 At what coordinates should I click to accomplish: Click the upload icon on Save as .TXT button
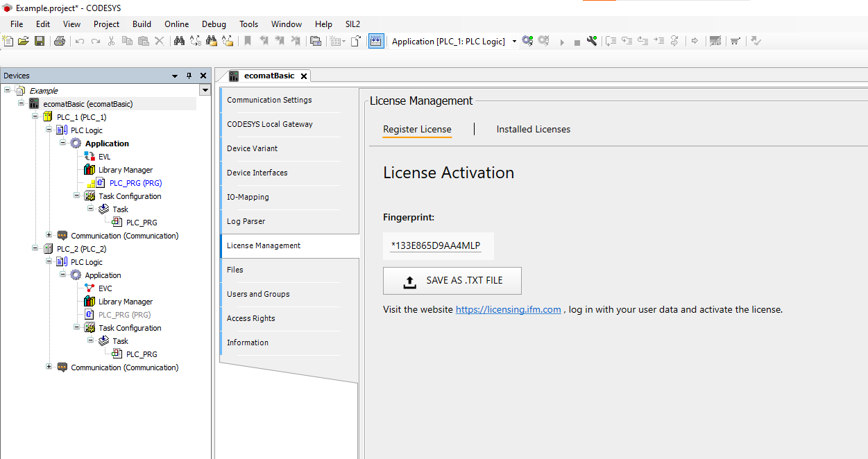[410, 281]
